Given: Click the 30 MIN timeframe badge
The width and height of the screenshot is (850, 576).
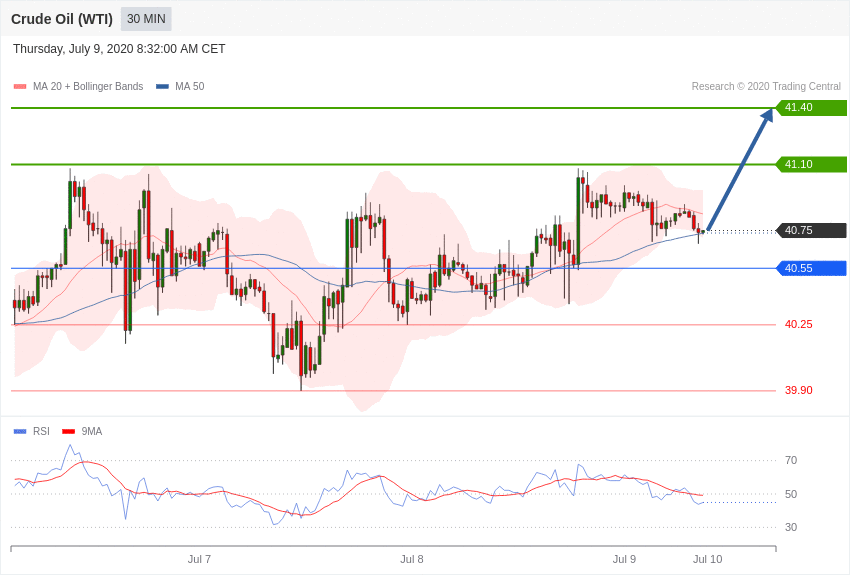Looking at the screenshot, I should coord(146,19).
